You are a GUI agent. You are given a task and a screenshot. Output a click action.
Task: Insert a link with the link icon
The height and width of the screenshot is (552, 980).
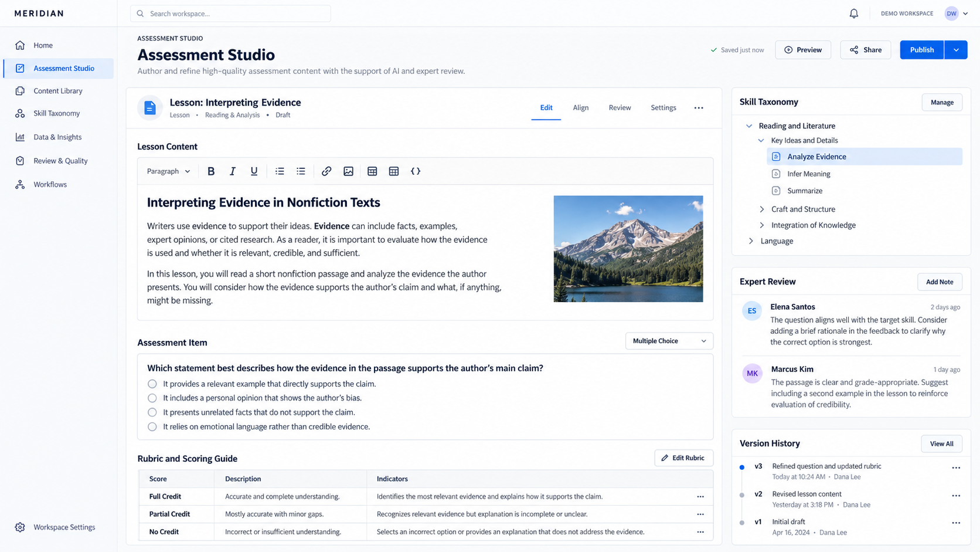tap(326, 171)
